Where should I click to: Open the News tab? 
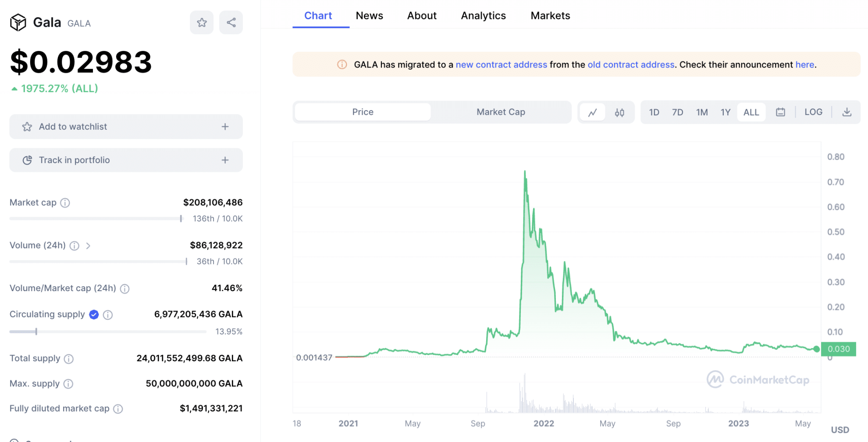(369, 16)
